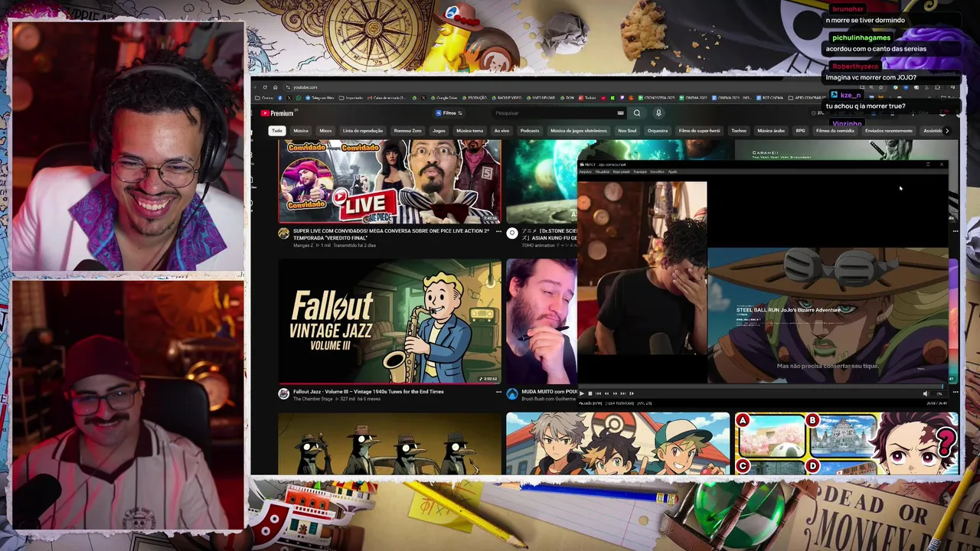Rewind the video in media player

pos(606,393)
